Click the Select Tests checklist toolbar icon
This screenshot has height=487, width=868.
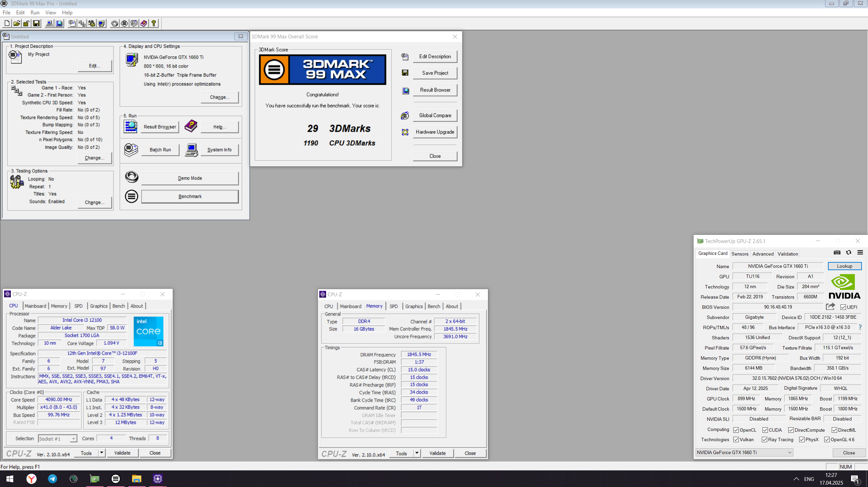click(82, 23)
